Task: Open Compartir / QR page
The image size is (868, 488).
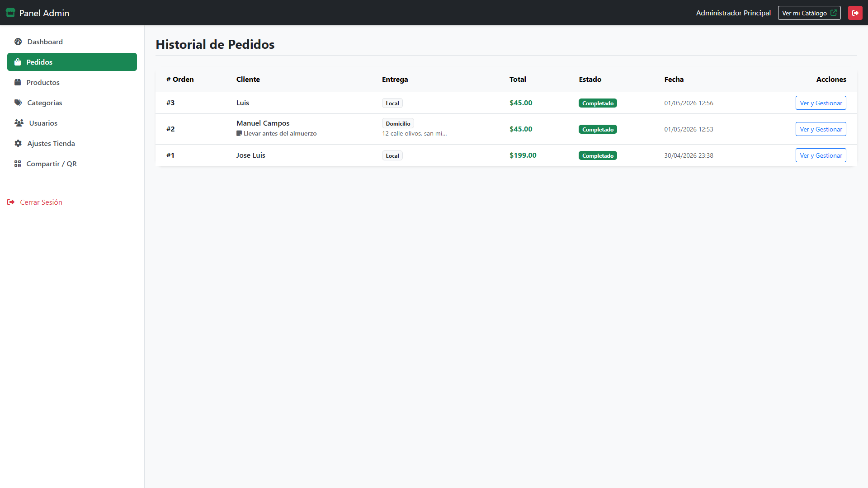Action: pos(72,164)
